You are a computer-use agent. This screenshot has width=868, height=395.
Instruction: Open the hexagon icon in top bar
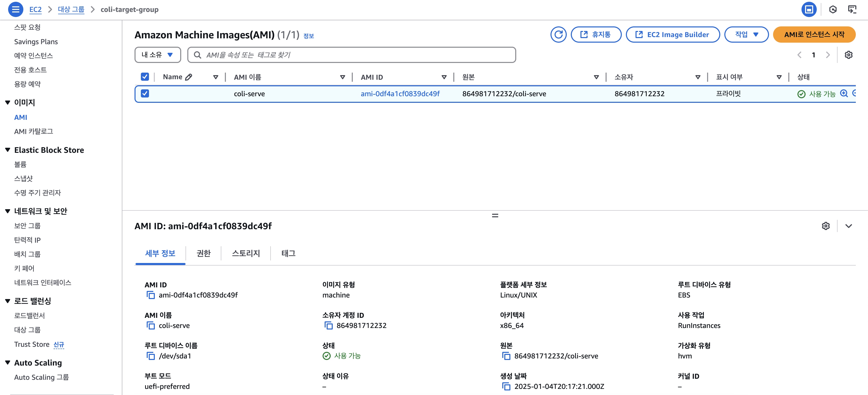833,9
